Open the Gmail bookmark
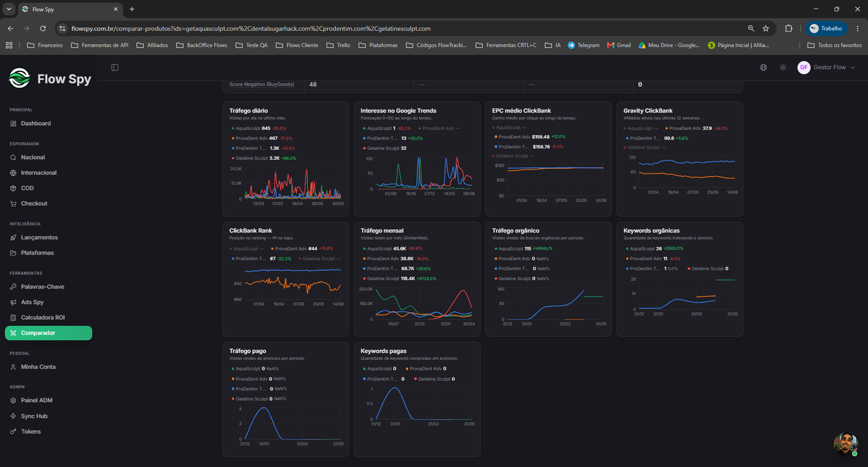Screen dimensions: 868x467 (x=619, y=45)
